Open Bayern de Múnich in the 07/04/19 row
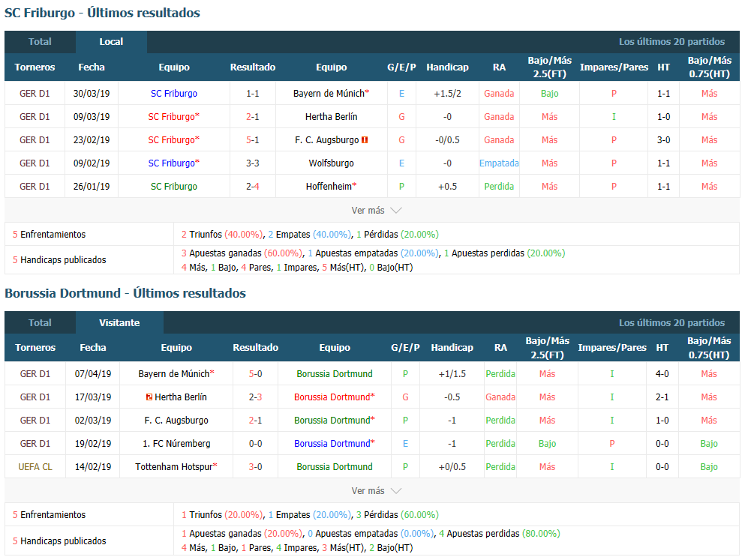 [176, 374]
